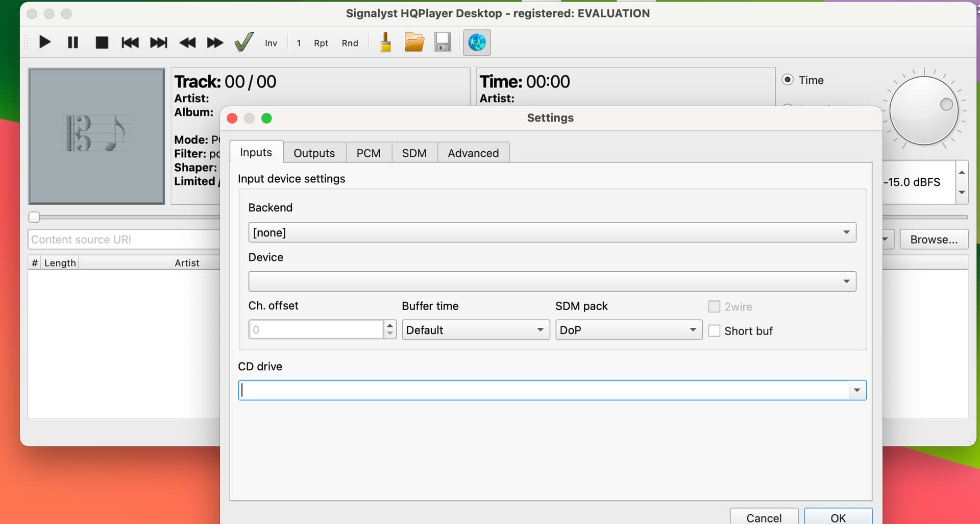Open the SDM settings tab
The image size is (980, 524).
point(414,153)
